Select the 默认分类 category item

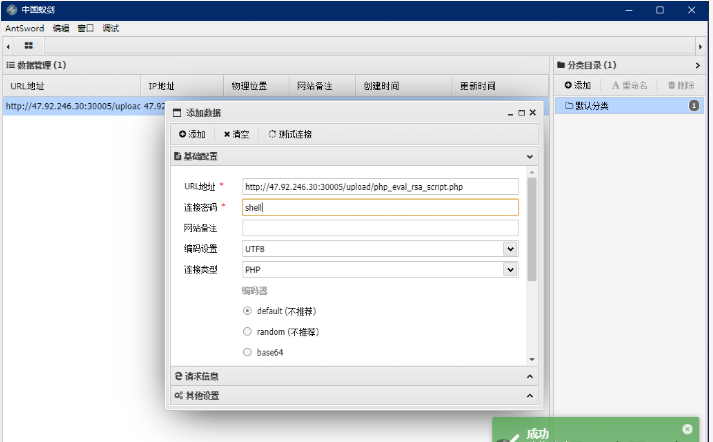click(x=629, y=106)
